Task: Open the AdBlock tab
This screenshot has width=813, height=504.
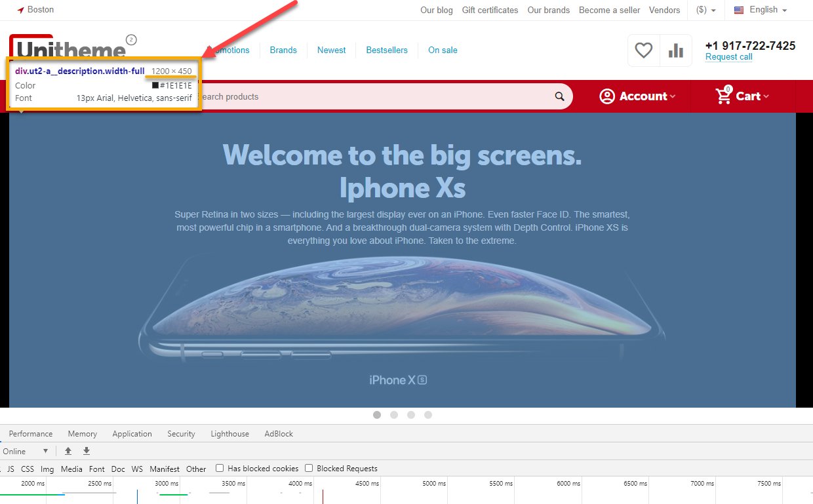Action: [279, 434]
